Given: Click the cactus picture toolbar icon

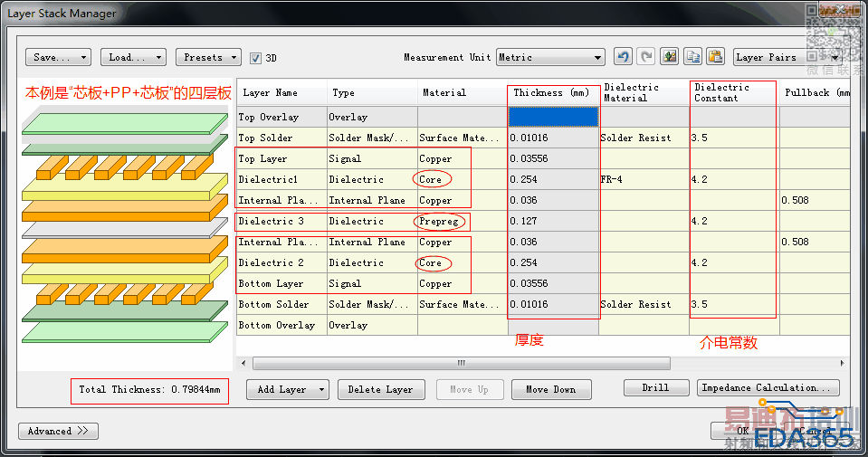Looking at the screenshot, I should [669, 56].
